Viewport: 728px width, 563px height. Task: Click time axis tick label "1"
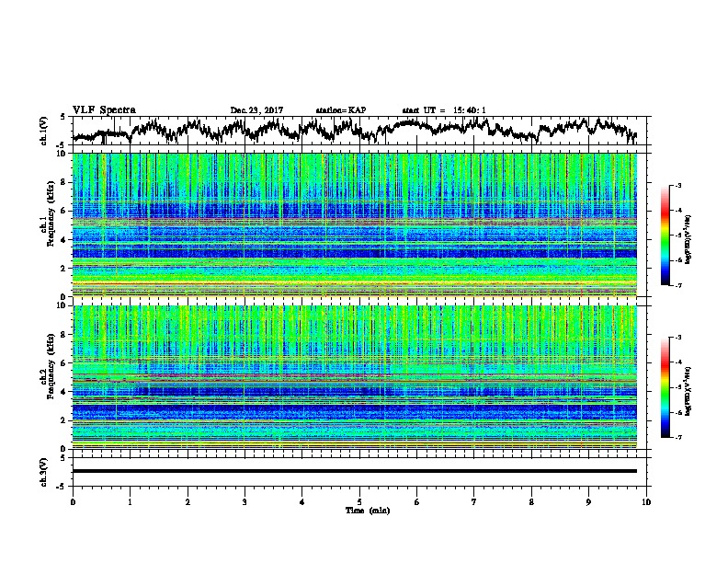(x=130, y=502)
